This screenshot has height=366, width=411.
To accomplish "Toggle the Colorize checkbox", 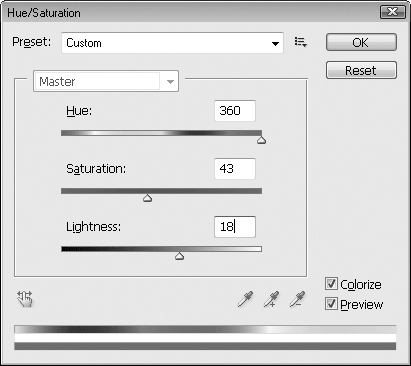I will (331, 284).
